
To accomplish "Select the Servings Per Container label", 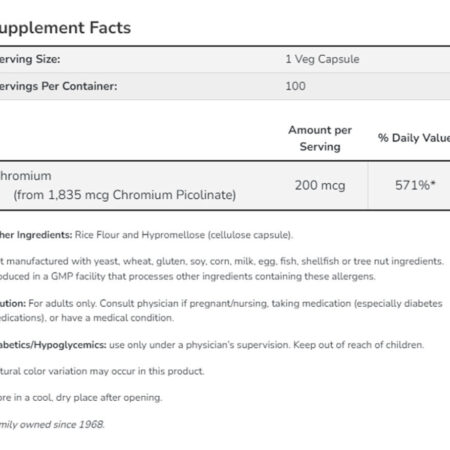I will tap(59, 86).
